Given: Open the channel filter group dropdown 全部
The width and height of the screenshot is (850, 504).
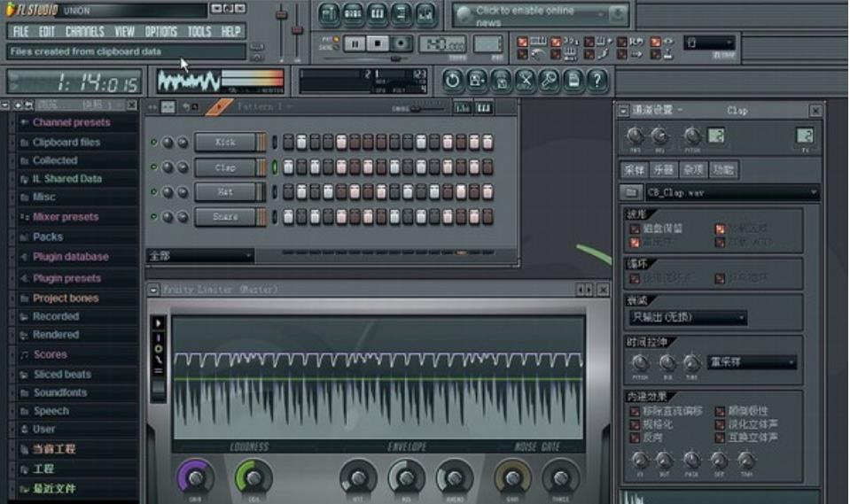Looking at the screenshot, I should tap(200, 256).
